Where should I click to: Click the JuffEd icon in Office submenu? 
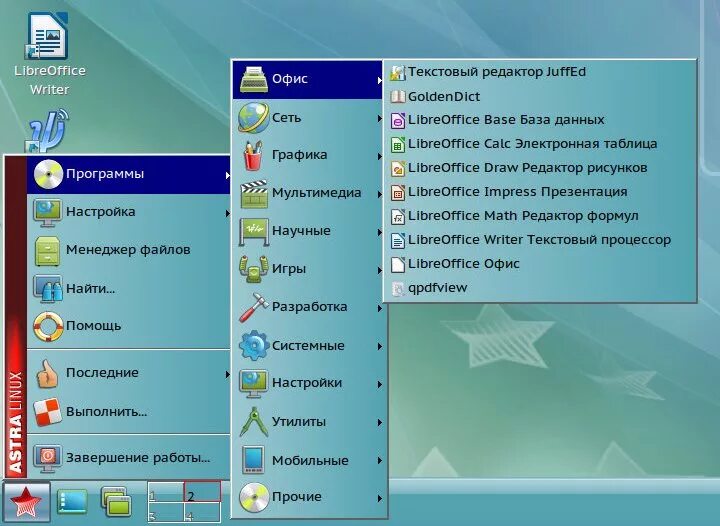pos(398,73)
